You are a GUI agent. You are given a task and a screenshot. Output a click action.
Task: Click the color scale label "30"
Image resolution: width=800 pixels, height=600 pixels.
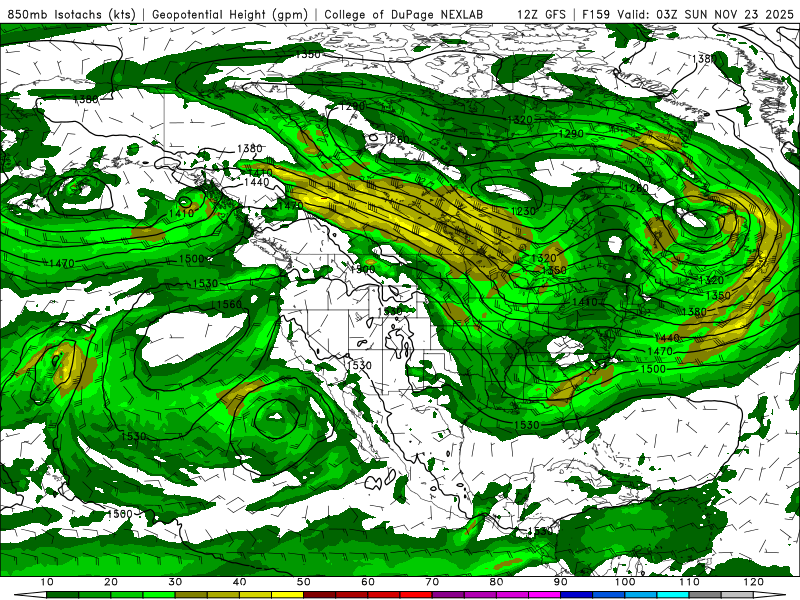coord(175,582)
